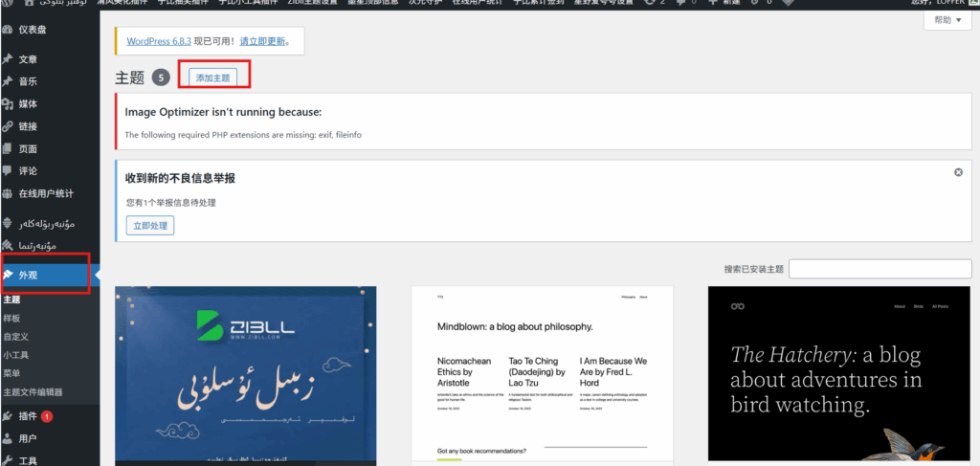This screenshot has width=980, height=466.
Task: Click the 用户 users icon
Action: click(8, 439)
